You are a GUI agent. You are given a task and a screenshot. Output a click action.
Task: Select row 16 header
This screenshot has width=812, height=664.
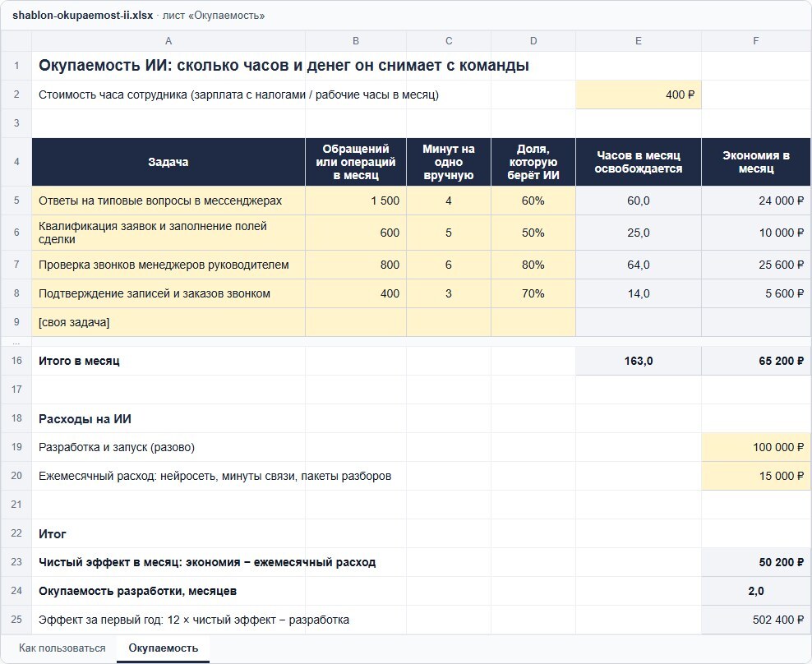pyautogui.click(x=16, y=361)
